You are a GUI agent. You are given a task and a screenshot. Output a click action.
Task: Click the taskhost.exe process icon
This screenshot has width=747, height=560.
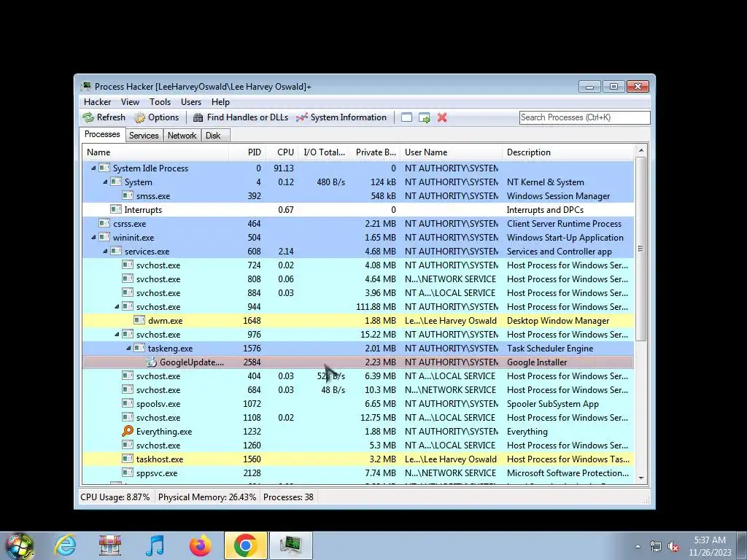click(127, 459)
